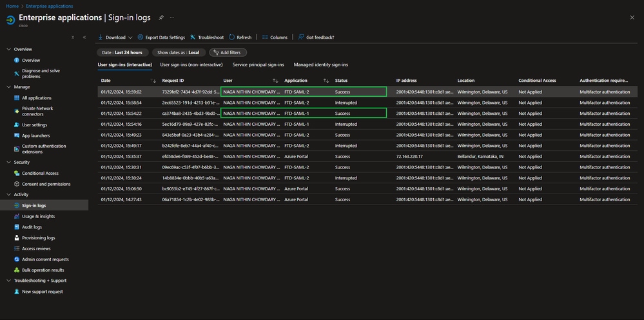Click the Usage & insights chart icon
Image resolution: width=644 pixels, height=320 pixels.
click(x=16, y=216)
